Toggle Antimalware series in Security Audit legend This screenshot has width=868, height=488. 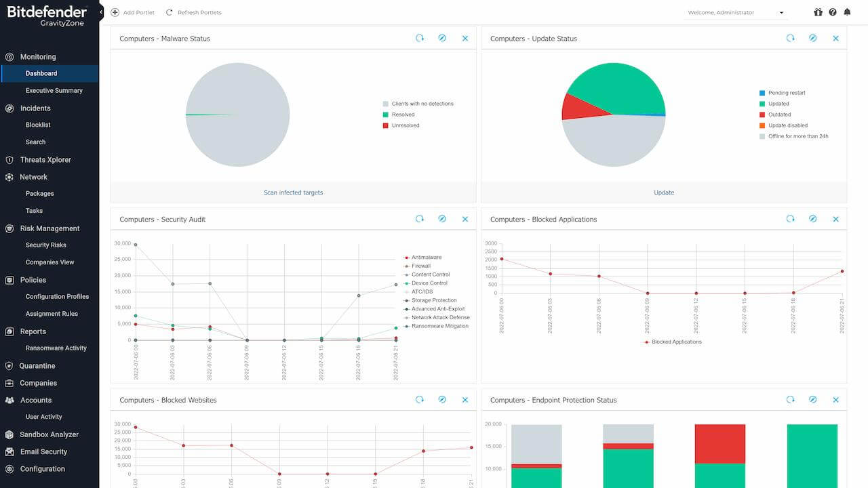422,258
